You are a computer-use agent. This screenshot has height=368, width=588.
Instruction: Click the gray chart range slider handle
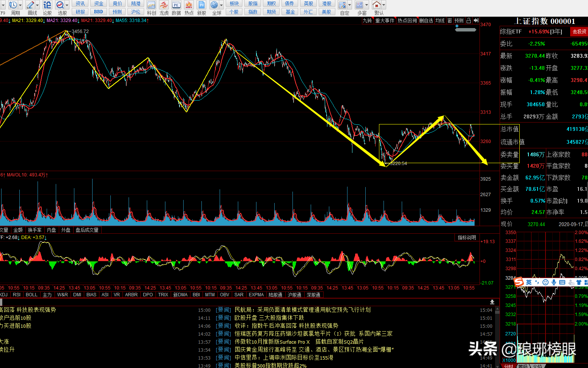click(x=465, y=30)
